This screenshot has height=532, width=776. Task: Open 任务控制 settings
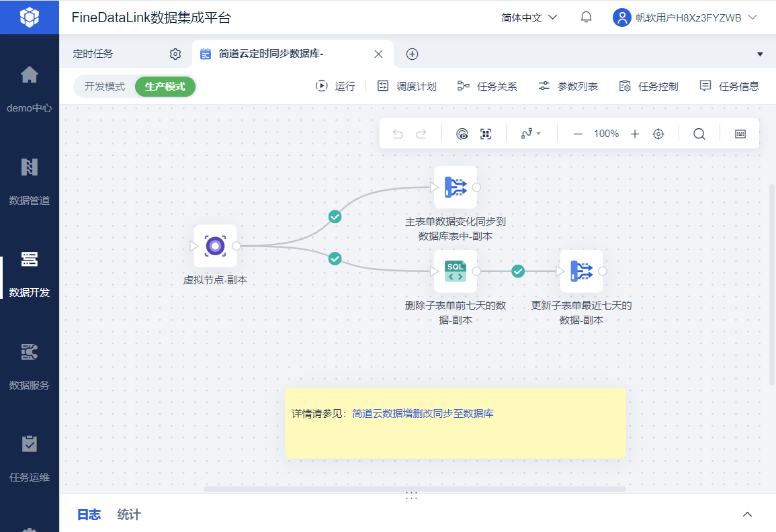649,86
